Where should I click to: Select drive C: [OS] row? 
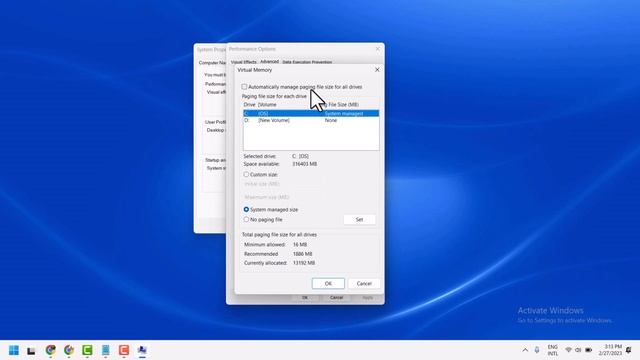point(311,113)
